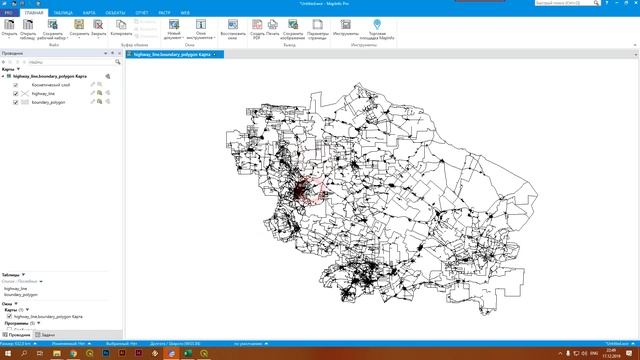This screenshot has width=640, height=360.
Task: Click the highway_line layer style swatch
Action: click(25, 93)
